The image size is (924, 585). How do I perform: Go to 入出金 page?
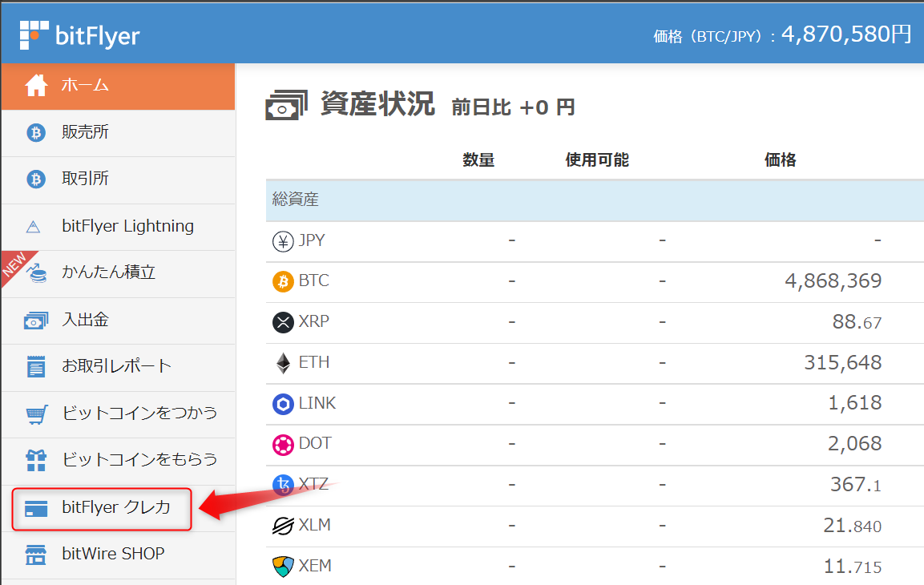(x=119, y=321)
